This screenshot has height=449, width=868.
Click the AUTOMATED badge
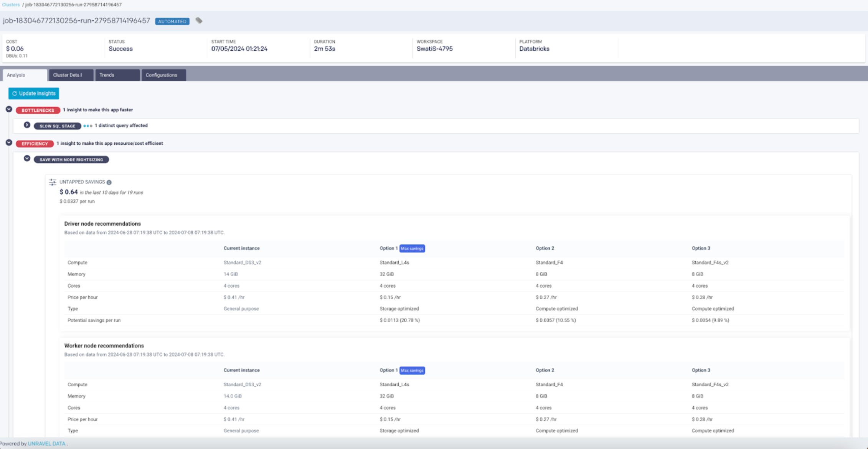click(x=172, y=21)
